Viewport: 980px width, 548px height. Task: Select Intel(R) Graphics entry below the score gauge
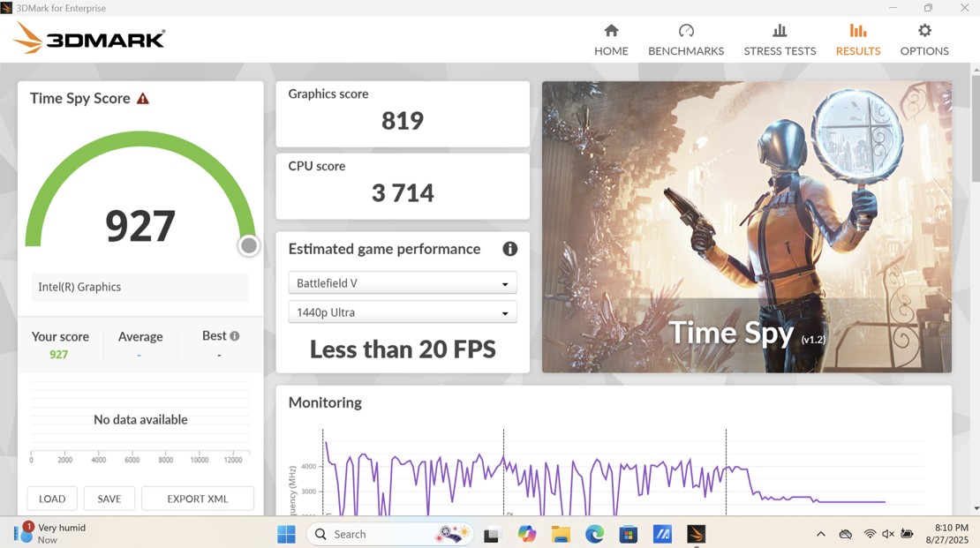(x=140, y=287)
